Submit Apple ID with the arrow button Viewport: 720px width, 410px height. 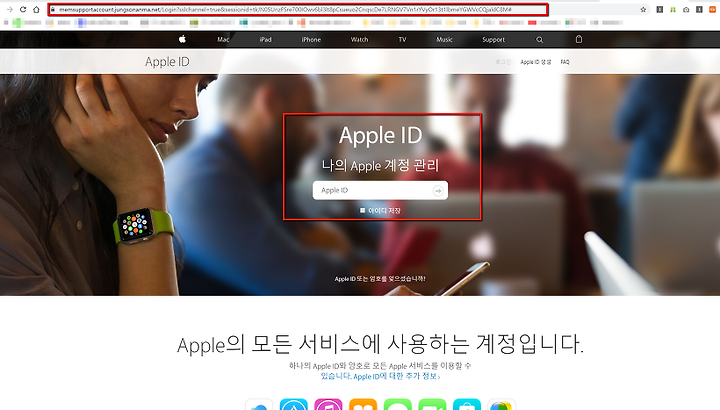tap(438, 190)
